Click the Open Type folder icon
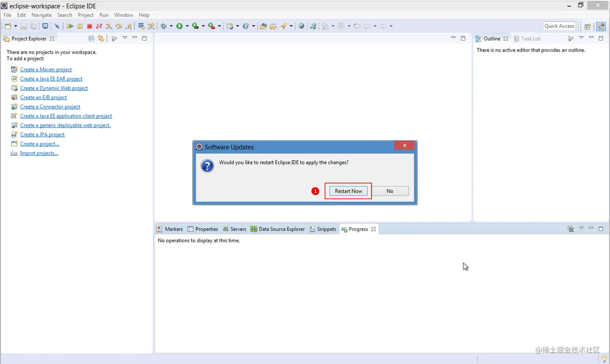Viewport: 610px width, 364px height. click(263, 26)
